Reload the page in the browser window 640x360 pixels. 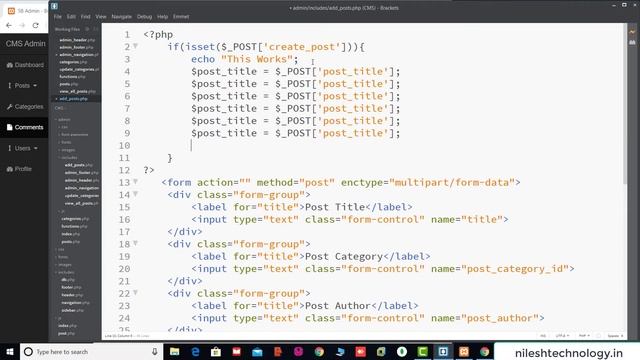36,25
